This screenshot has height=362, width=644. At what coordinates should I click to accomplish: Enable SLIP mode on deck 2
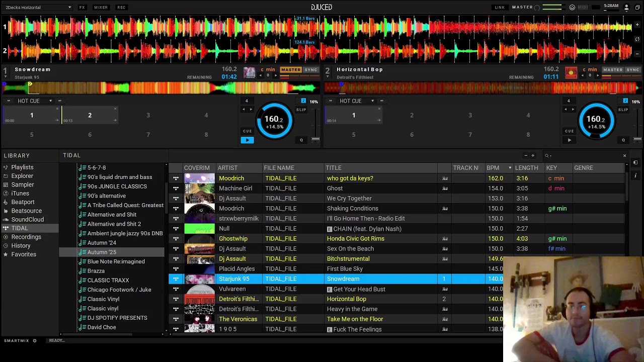coord(623,110)
